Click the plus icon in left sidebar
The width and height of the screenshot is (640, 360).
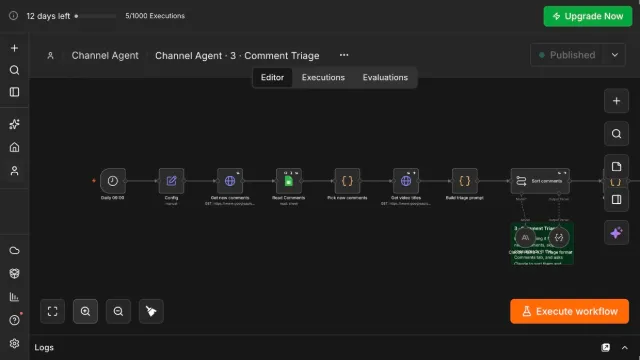tap(14, 48)
